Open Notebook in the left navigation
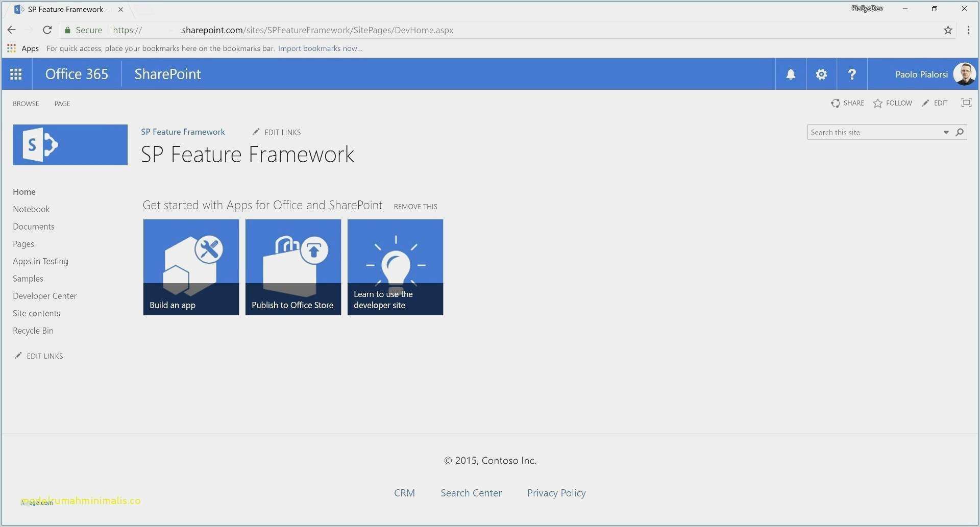The width and height of the screenshot is (980, 527). 31,209
